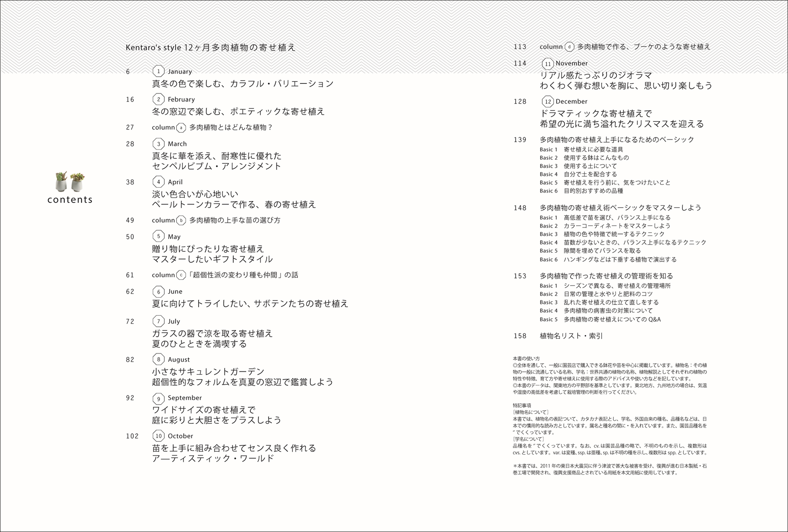Click the octagon number 12 December icon
Screen dimensions: 788x532
pyautogui.click(x=548, y=102)
